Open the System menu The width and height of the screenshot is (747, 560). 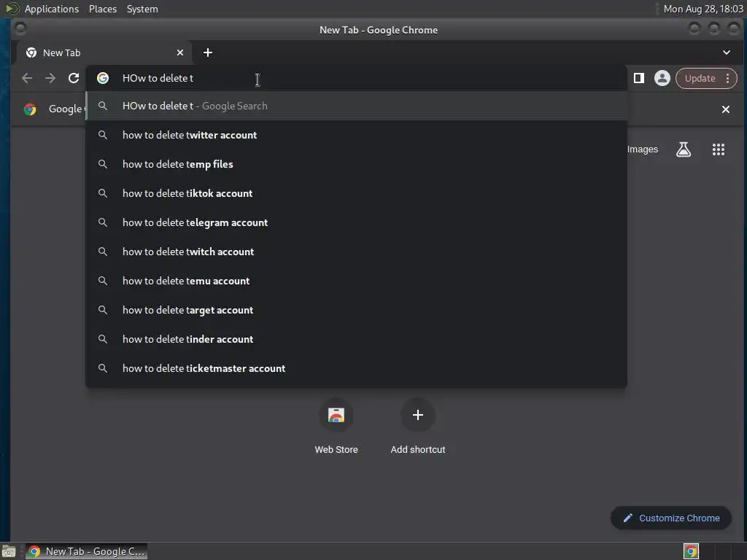pyautogui.click(x=142, y=9)
